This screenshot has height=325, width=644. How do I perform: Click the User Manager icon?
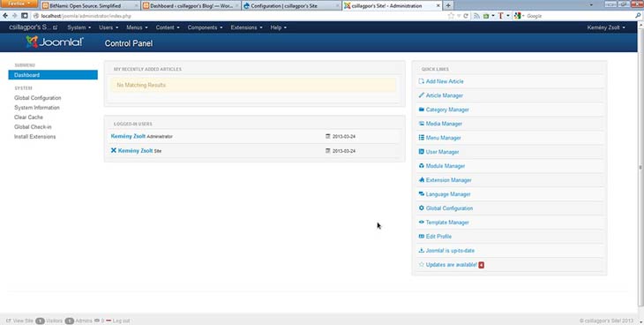click(421, 152)
